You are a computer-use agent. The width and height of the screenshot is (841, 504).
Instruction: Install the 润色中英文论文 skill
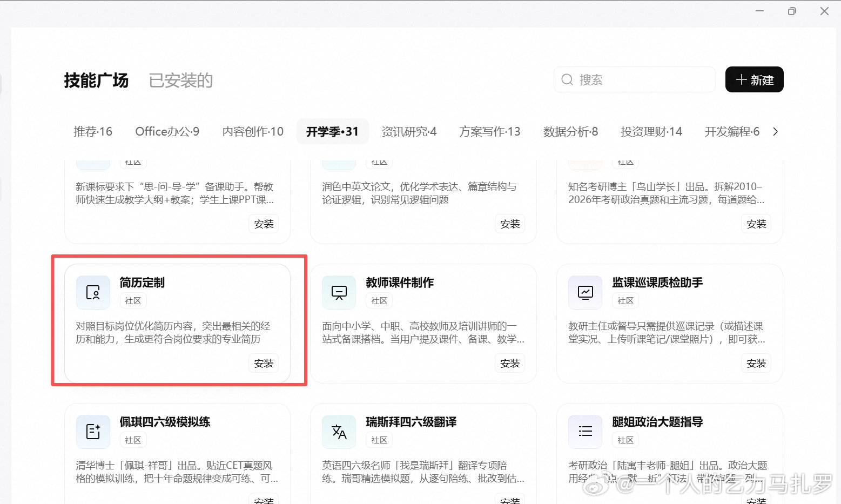pyautogui.click(x=510, y=224)
